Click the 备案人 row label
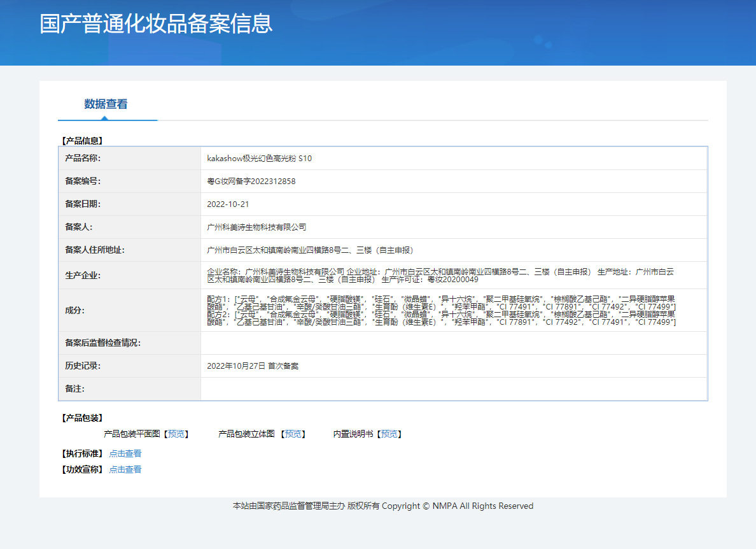Viewport: 756px width, 549px height. (78, 227)
